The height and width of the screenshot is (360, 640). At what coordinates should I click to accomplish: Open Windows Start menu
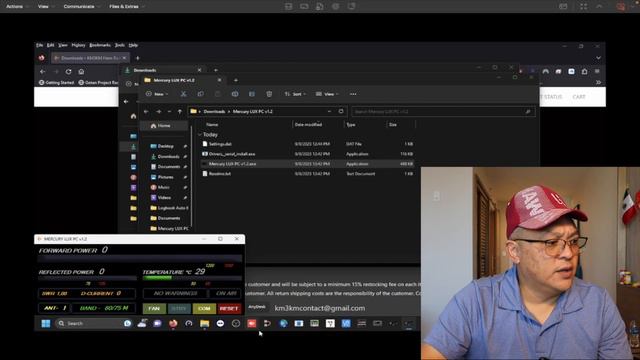pyautogui.click(x=46, y=323)
